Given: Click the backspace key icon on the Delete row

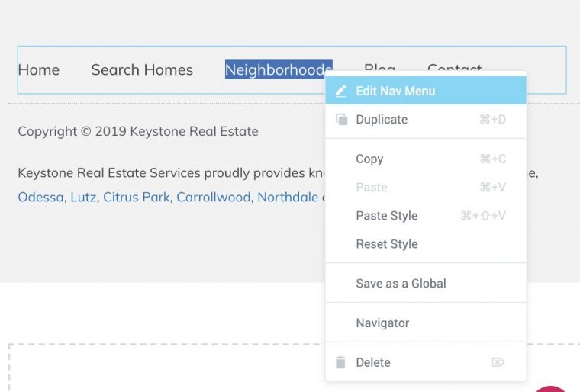Looking at the screenshot, I should 498,362.
